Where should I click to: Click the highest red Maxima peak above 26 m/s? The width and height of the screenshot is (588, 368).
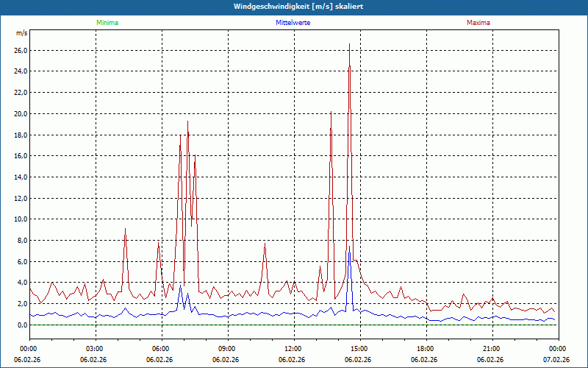click(350, 44)
